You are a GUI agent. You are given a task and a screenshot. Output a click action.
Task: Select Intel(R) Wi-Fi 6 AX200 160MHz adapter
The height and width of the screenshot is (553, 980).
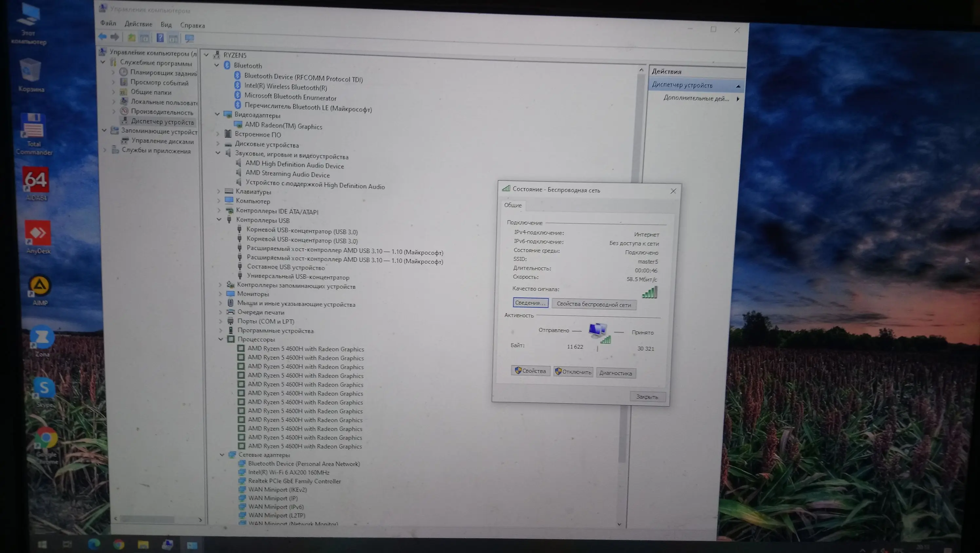pyautogui.click(x=288, y=472)
